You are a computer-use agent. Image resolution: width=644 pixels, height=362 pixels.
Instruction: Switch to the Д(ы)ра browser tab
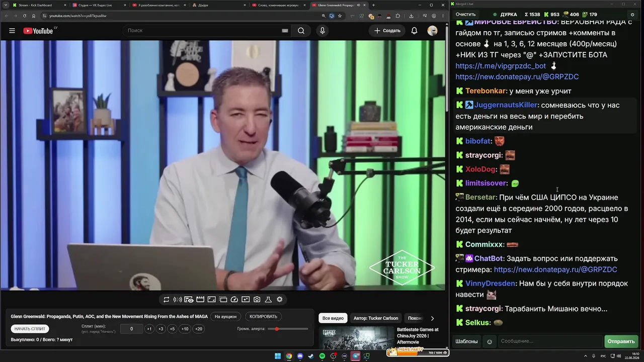pyautogui.click(x=218, y=5)
